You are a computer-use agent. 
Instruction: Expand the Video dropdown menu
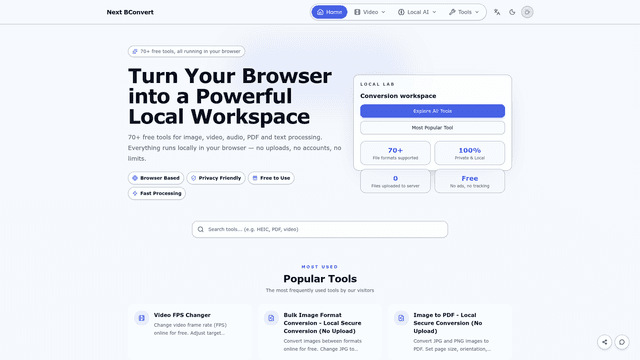click(369, 12)
